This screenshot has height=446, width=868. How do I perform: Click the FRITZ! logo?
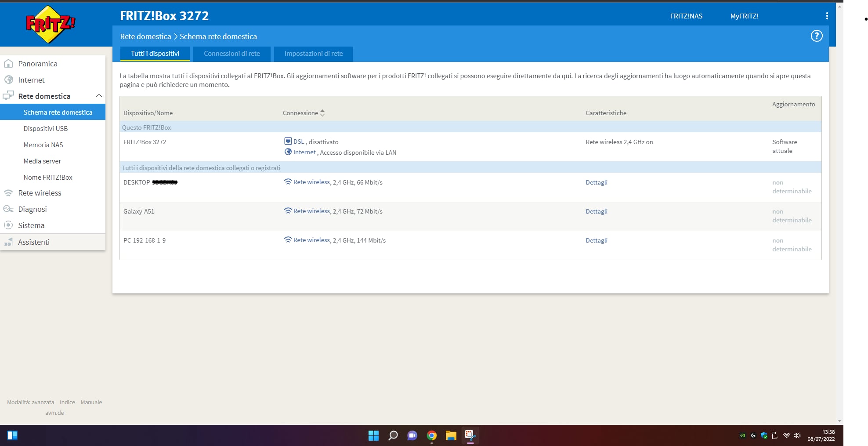[51, 25]
